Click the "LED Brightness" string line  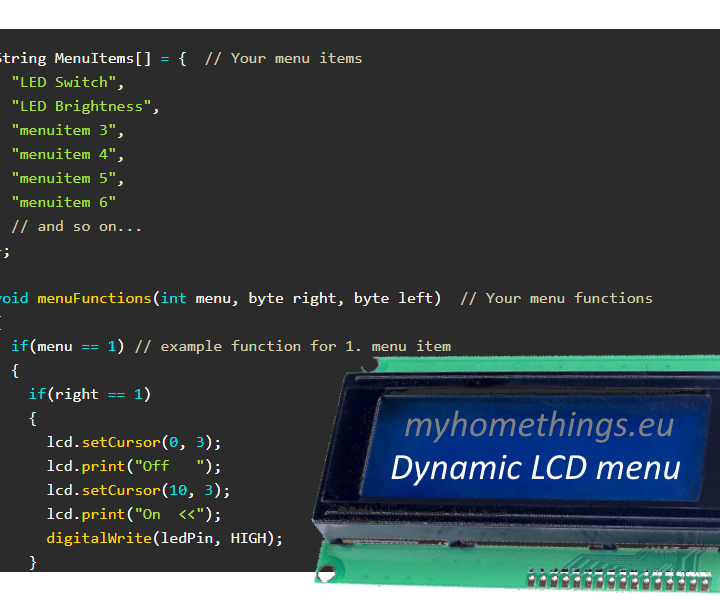coord(85,107)
